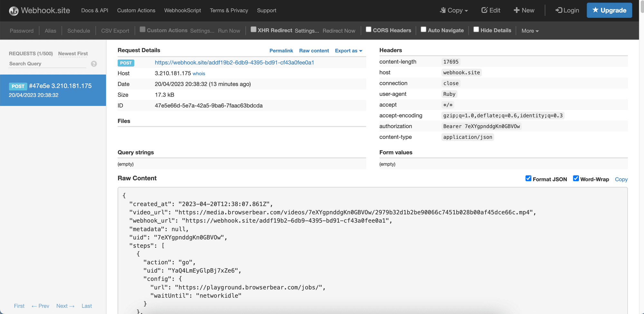Screen dimensions: 644x314
Task: Open the Docs & API page
Action: click(x=94, y=10)
